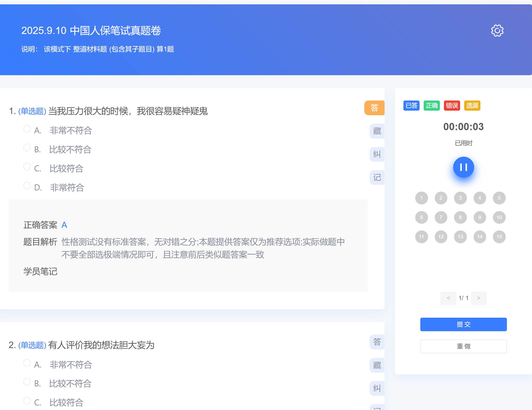Click question 1 藏 bookmark icon

pos(377,131)
